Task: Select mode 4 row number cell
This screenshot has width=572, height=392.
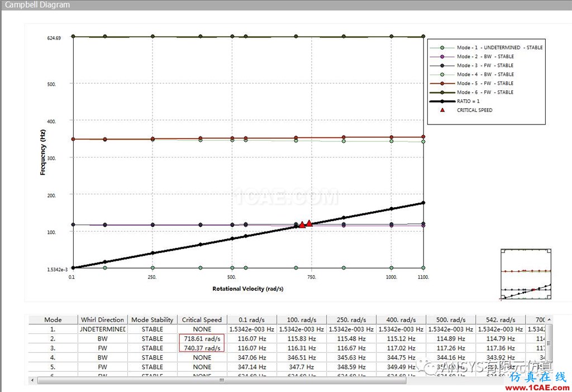Action: [x=53, y=357]
